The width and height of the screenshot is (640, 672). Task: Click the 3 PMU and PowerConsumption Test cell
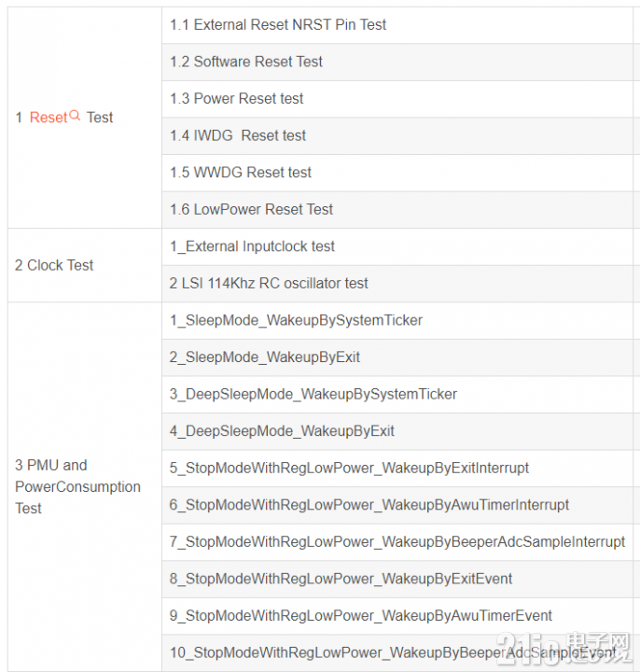(x=85, y=487)
